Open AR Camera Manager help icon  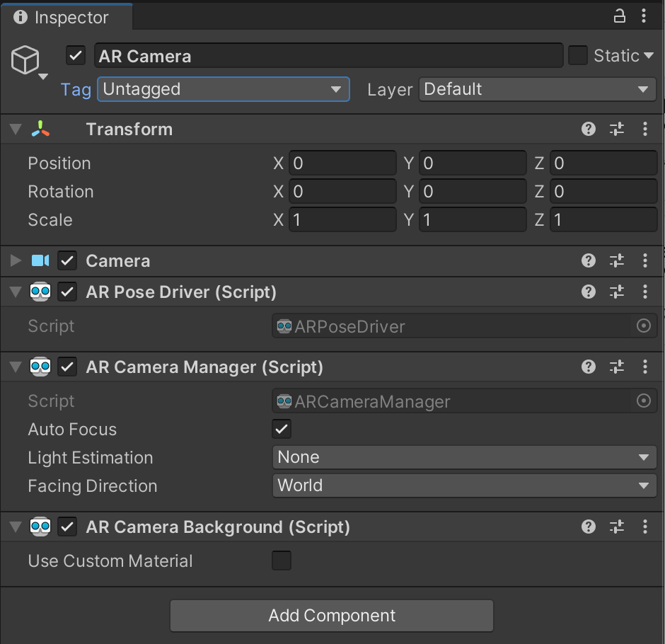coord(588,367)
